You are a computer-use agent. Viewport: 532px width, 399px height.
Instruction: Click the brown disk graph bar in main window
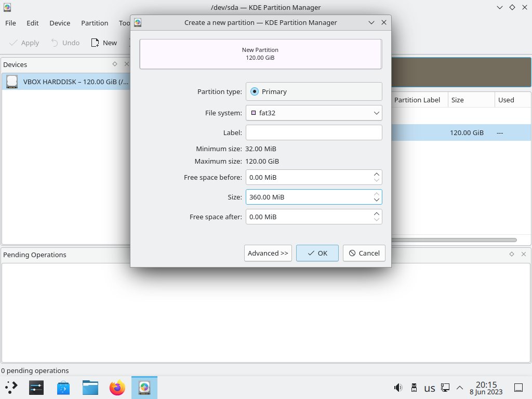[461, 72]
